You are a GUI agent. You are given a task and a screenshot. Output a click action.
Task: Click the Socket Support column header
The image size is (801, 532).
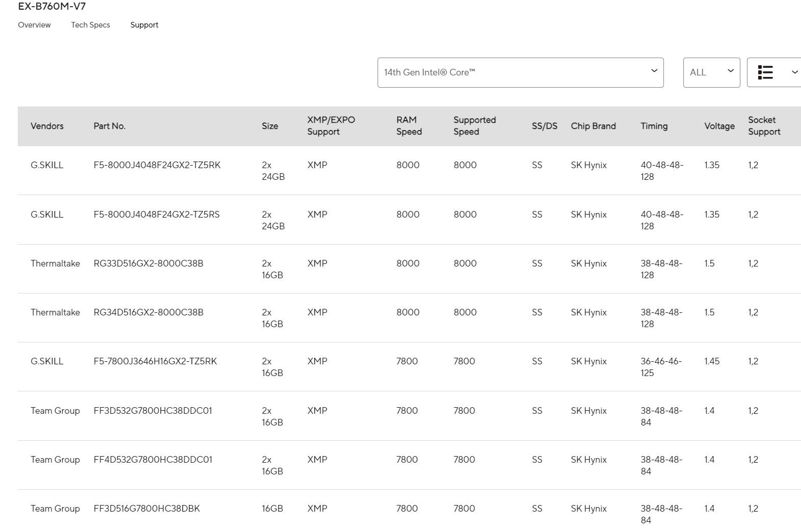[x=764, y=126]
